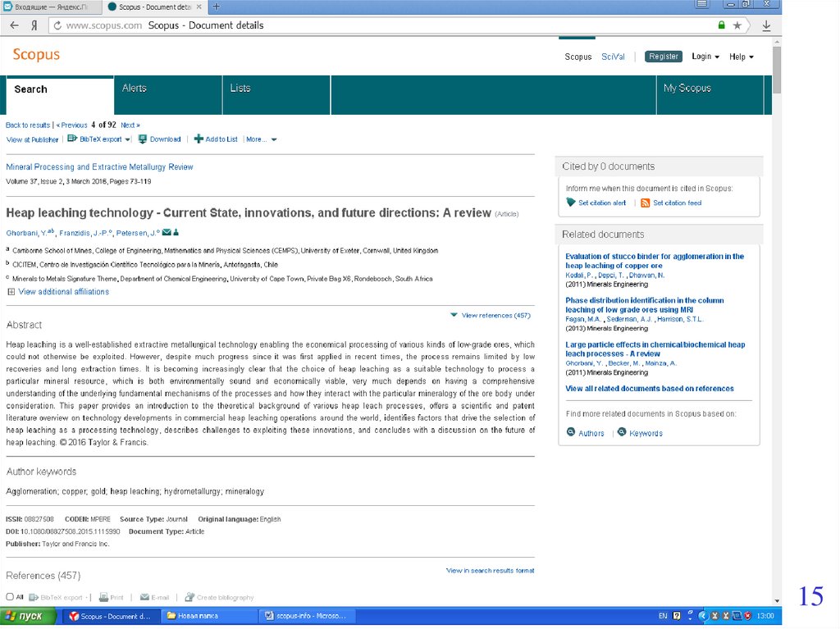Expand the More... dropdown

(x=261, y=139)
